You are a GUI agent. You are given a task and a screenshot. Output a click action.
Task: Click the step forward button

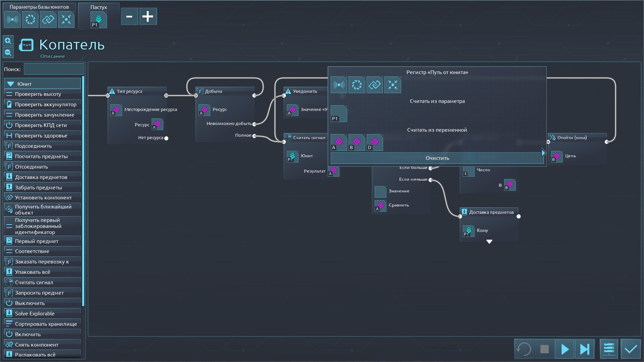tap(585, 349)
